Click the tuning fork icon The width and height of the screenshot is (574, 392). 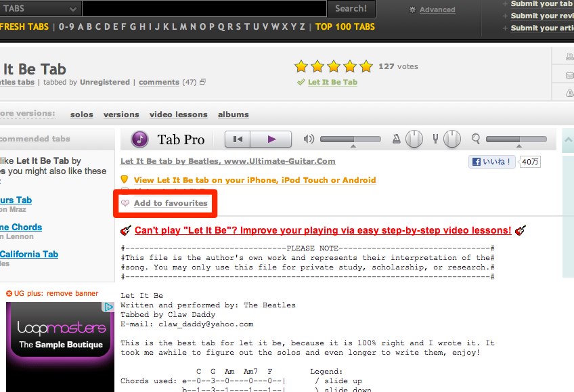click(x=435, y=139)
